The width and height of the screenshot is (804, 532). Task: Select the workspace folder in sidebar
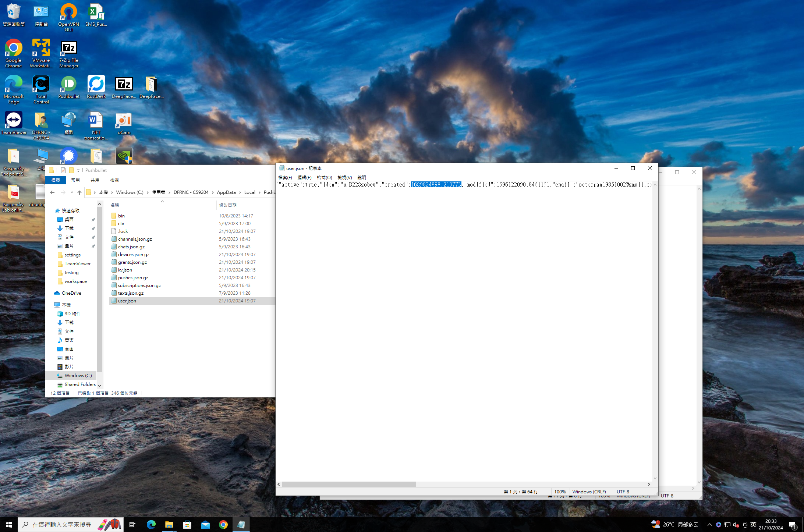75,281
